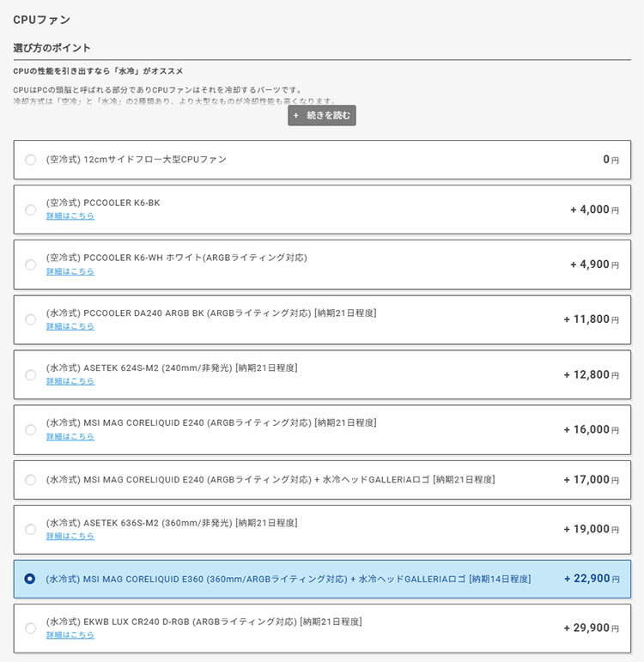644x662 pixels.
Task: Pick the ASETEK 624S-M2 240mm radio button
Action: click(x=31, y=374)
